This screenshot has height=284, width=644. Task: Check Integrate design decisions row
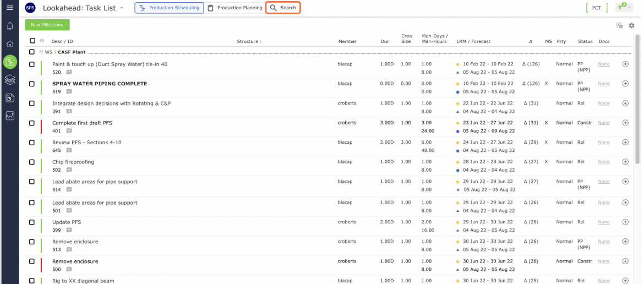pyautogui.click(x=31, y=103)
